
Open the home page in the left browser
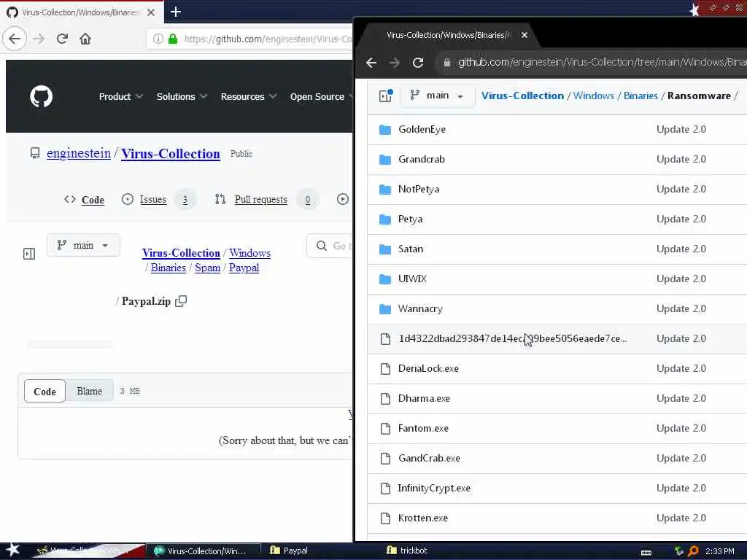tap(85, 39)
